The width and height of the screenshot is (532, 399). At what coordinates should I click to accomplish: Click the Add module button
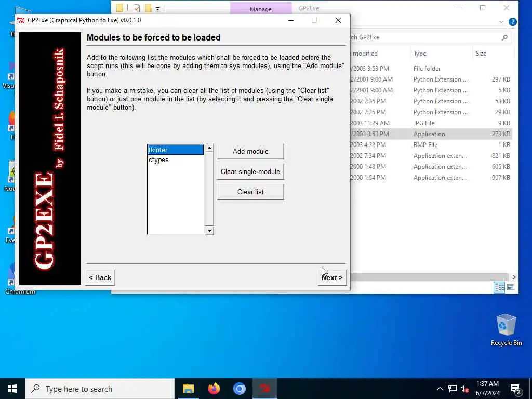click(x=250, y=151)
